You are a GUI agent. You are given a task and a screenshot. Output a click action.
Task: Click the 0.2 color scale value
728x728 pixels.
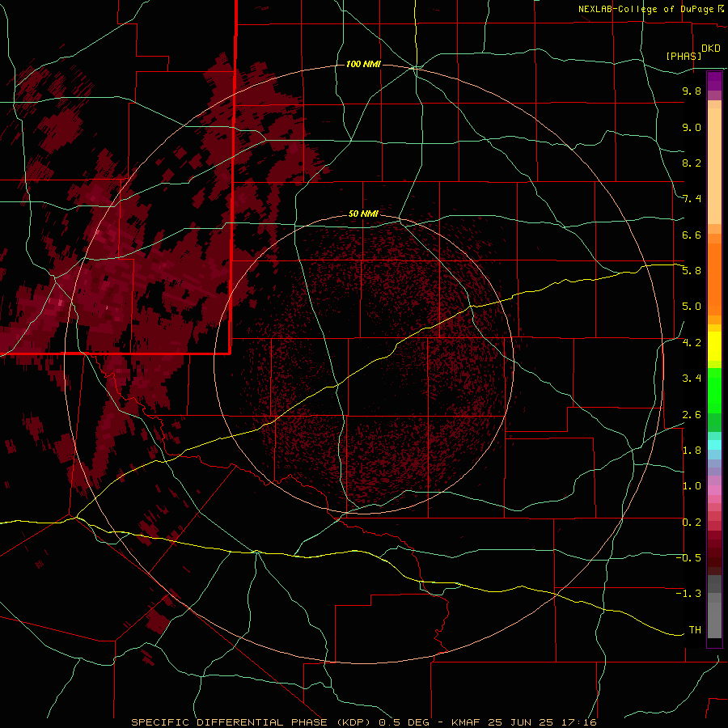692,523
